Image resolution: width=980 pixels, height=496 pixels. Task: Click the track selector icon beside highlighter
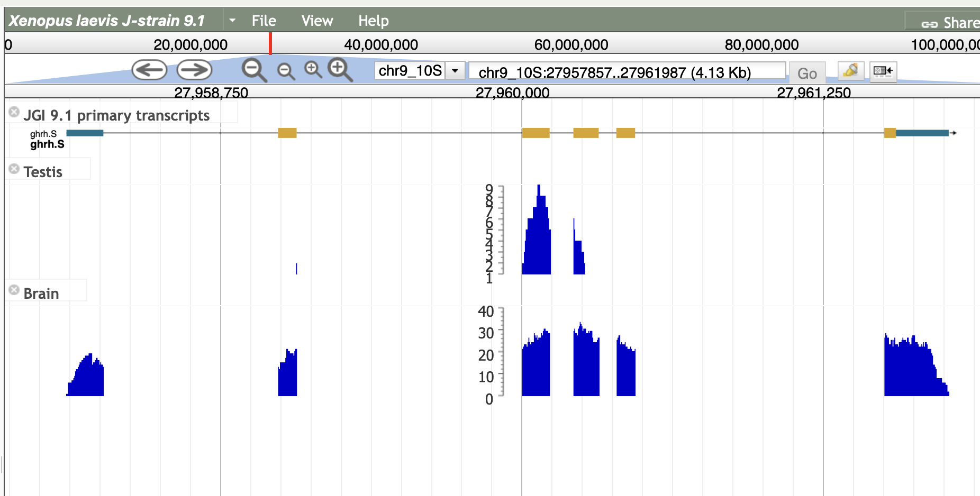(883, 71)
